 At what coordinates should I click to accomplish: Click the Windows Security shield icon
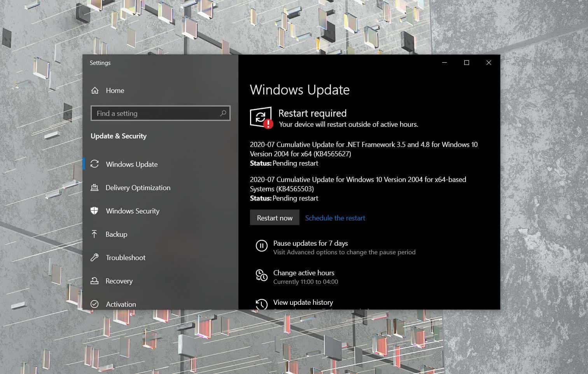(x=94, y=211)
